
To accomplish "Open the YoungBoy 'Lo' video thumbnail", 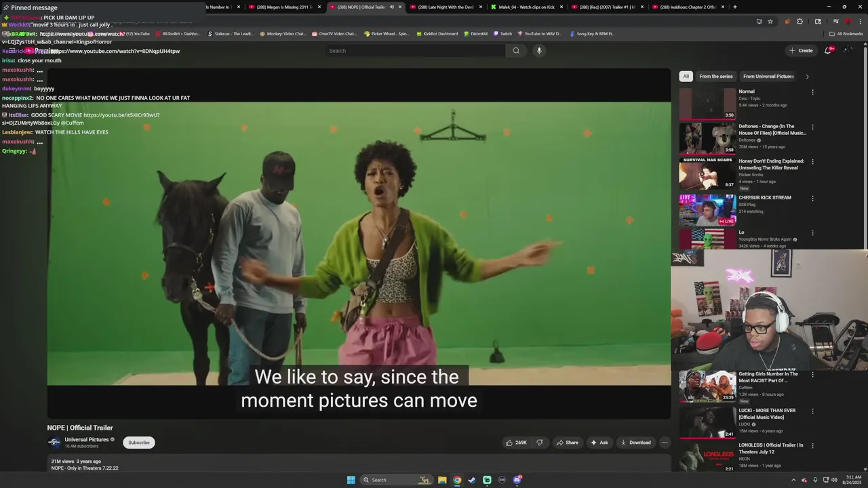I will click(707, 239).
